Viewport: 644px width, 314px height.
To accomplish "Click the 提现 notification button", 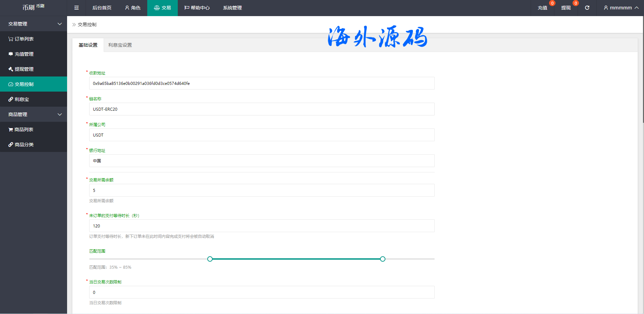I will tap(566, 8).
